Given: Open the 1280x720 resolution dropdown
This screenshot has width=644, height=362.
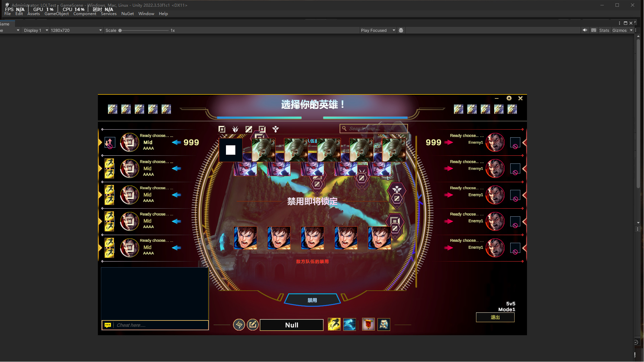Looking at the screenshot, I should (76, 30).
